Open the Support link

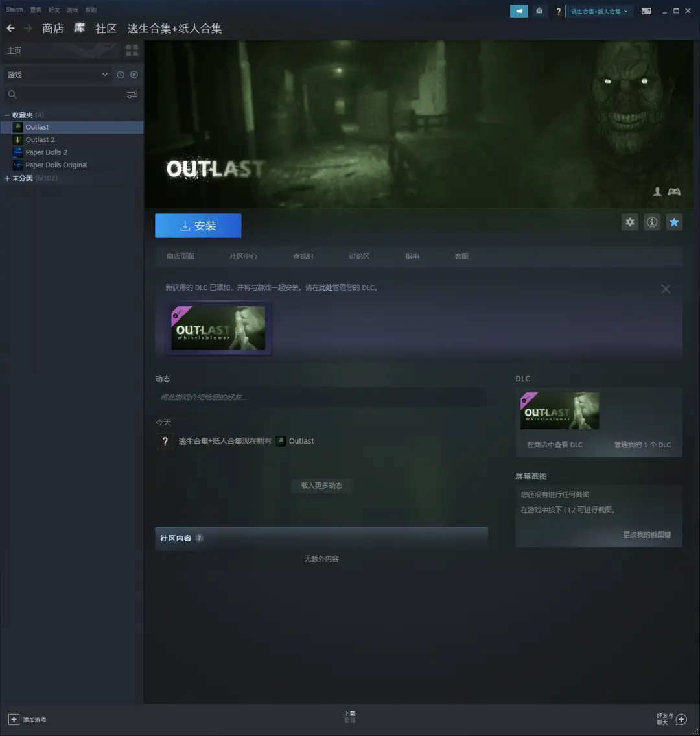461,256
